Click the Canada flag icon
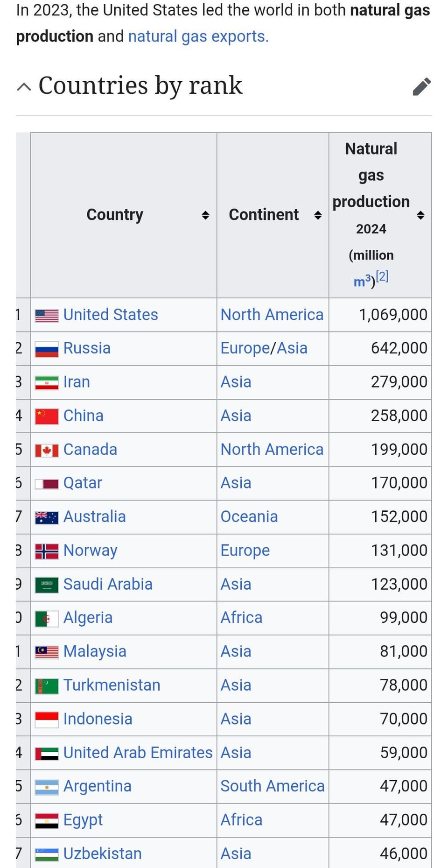 point(47,450)
